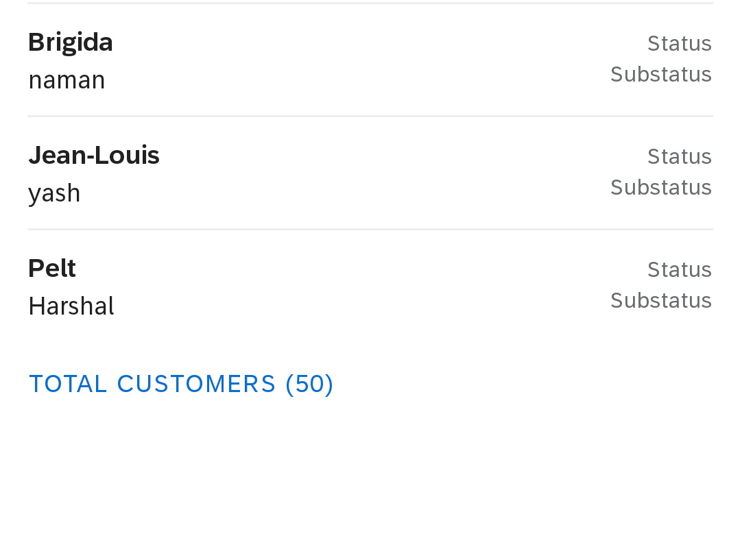
Task: Select the customer name Pelt
Action: pyautogui.click(x=52, y=268)
